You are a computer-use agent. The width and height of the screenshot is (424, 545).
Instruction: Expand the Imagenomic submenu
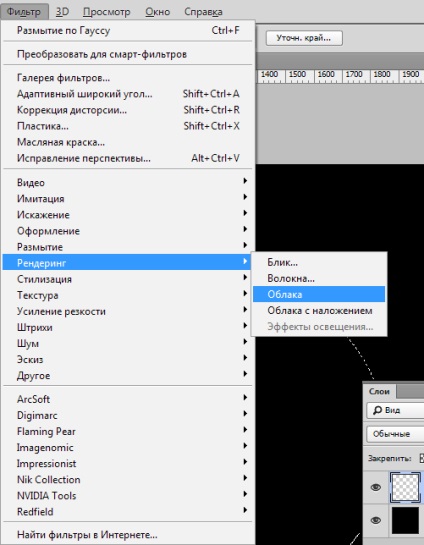point(128,447)
